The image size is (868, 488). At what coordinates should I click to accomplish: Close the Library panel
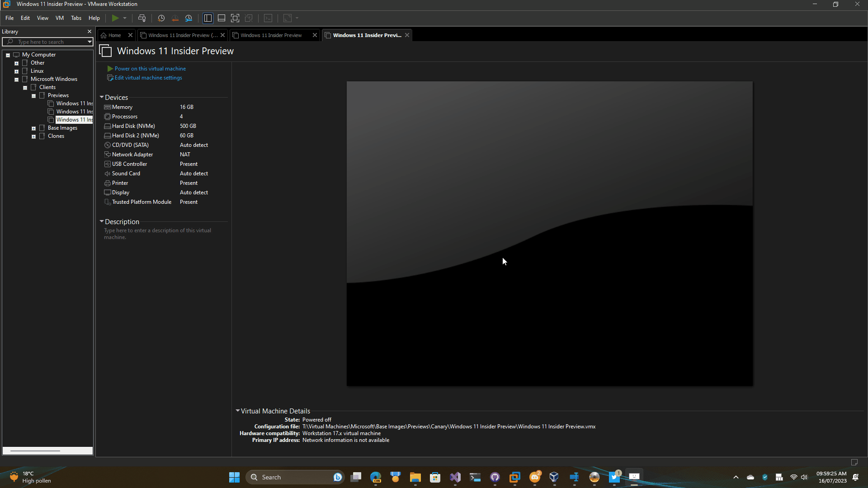pyautogui.click(x=89, y=31)
